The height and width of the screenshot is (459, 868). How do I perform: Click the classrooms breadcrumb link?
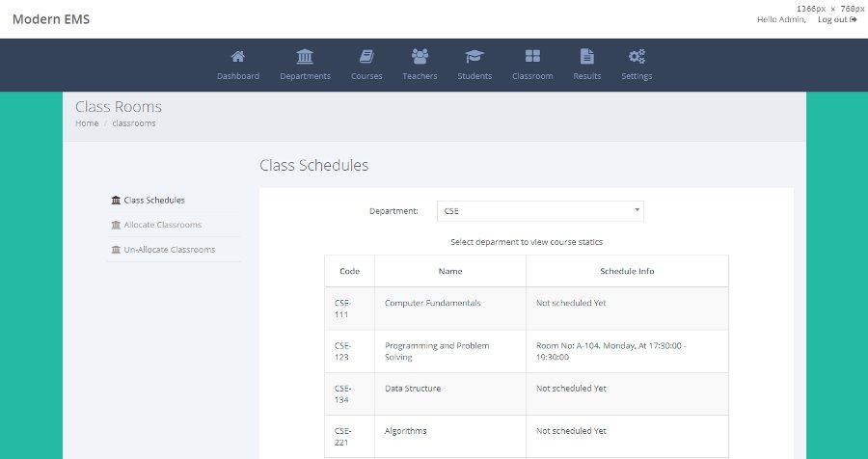[134, 122]
